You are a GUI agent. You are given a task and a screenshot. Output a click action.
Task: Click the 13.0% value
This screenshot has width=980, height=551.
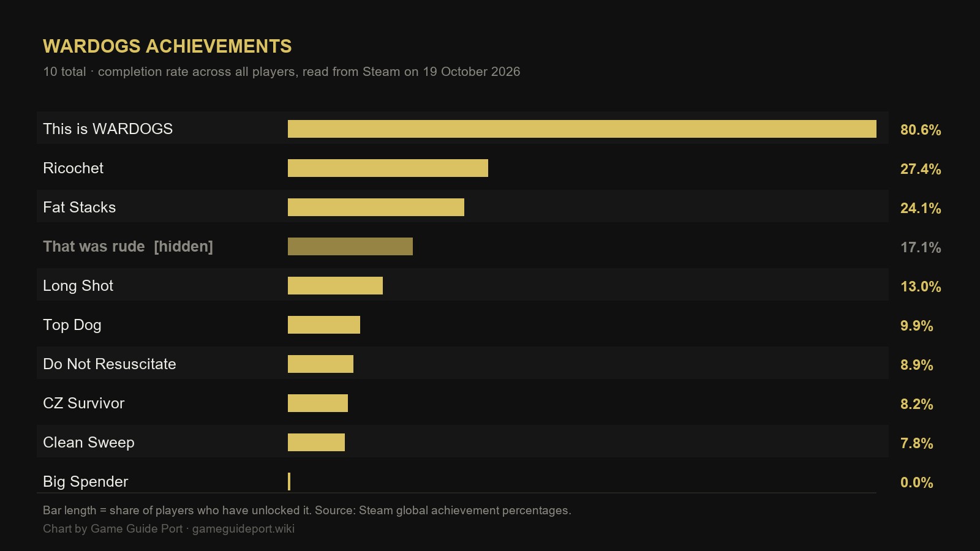[x=921, y=287]
